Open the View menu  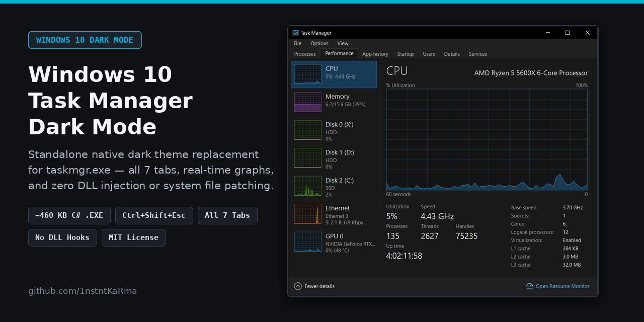pyautogui.click(x=343, y=43)
